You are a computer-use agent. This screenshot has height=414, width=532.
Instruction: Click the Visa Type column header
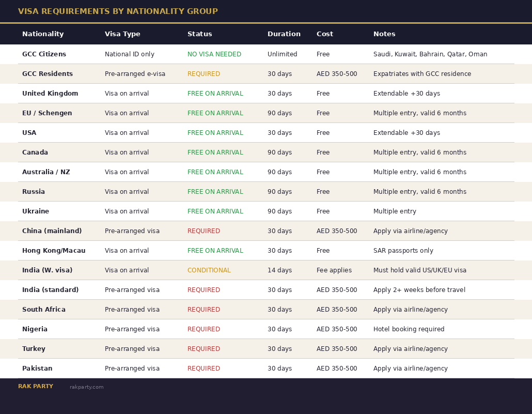click(122, 34)
